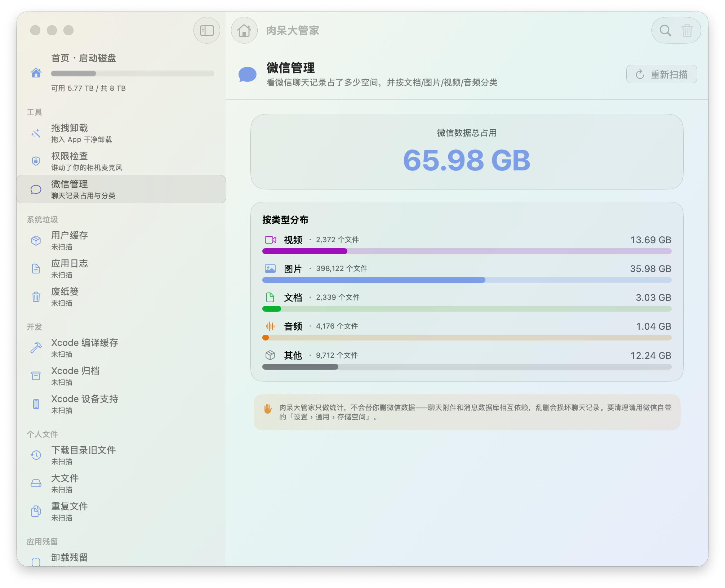Open Xcode 编译缓存 in the sidebar
The width and height of the screenshot is (725, 588).
121,348
